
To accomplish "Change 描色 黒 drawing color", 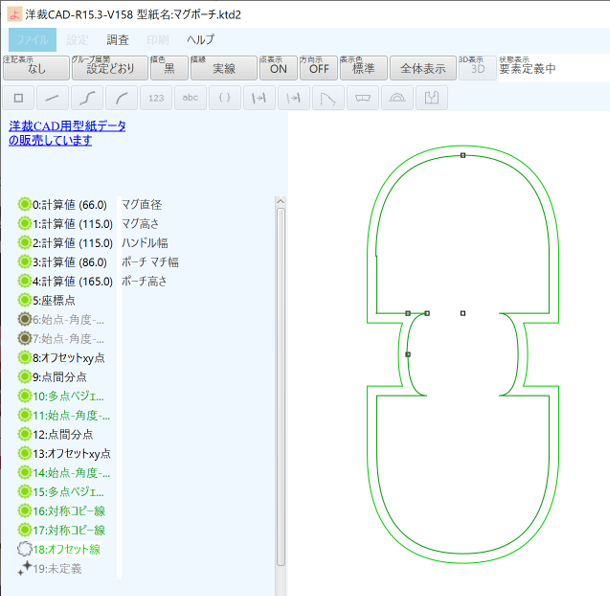I will tap(169, 68).
